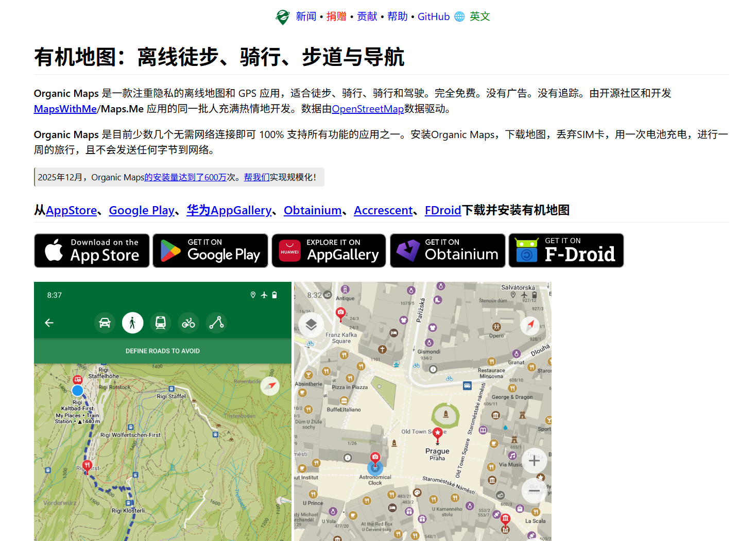756x541 pixels.
Task: Open the 贡献 contribute link
Action: pyautogui.click(x=367, y=16)
